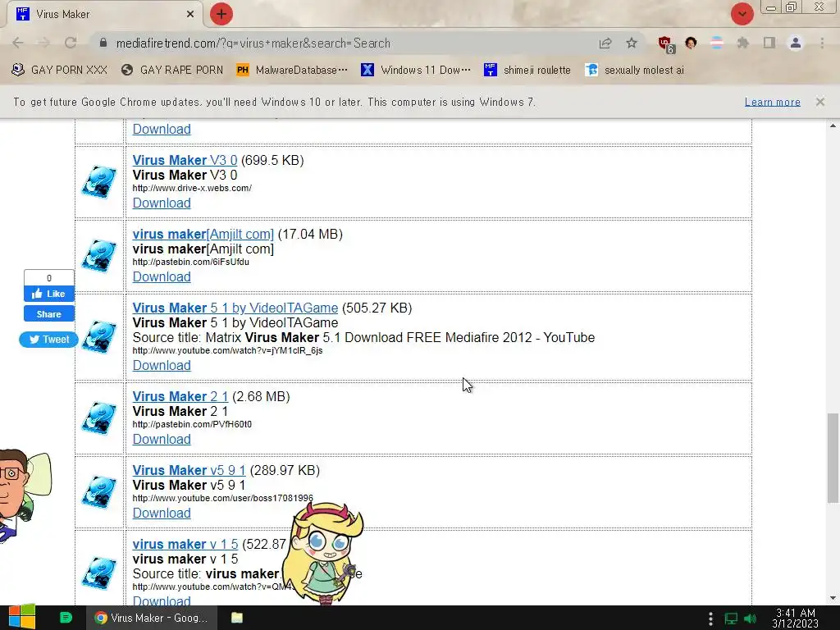This screenshot has height=630, width=840.
Task: Open the Virus Maker V3 0 title link
Action: [185, 160]
